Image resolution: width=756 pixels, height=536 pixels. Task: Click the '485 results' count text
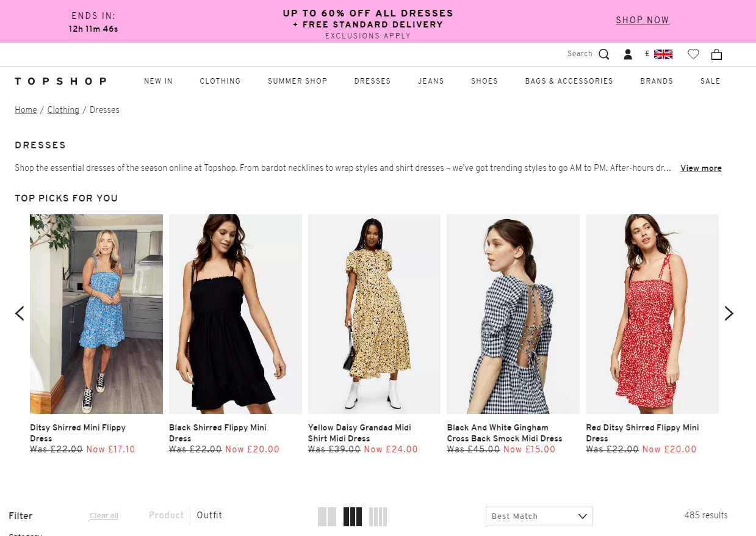706,515
